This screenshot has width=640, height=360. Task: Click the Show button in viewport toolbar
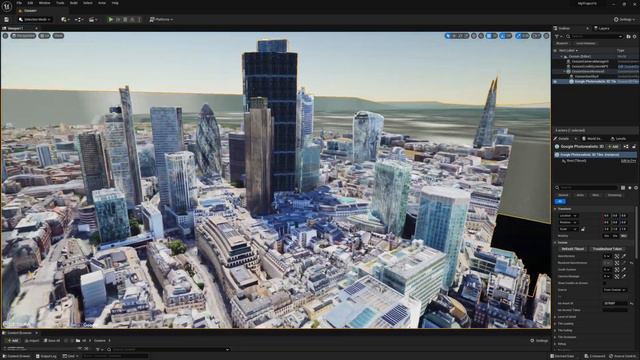tap(58, 36)
